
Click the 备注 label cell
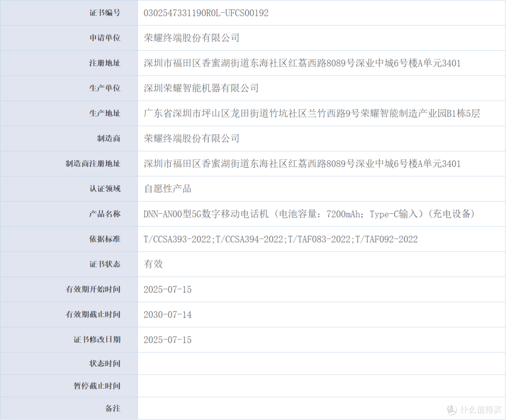(x=69, y=408)
